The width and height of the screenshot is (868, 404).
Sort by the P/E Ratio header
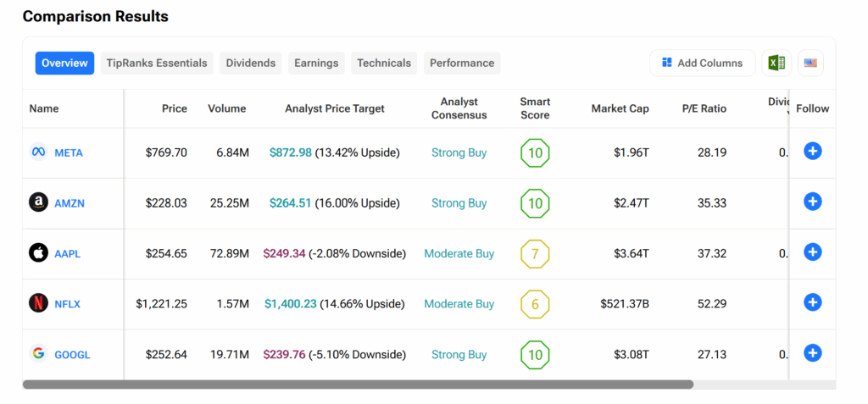704,108
